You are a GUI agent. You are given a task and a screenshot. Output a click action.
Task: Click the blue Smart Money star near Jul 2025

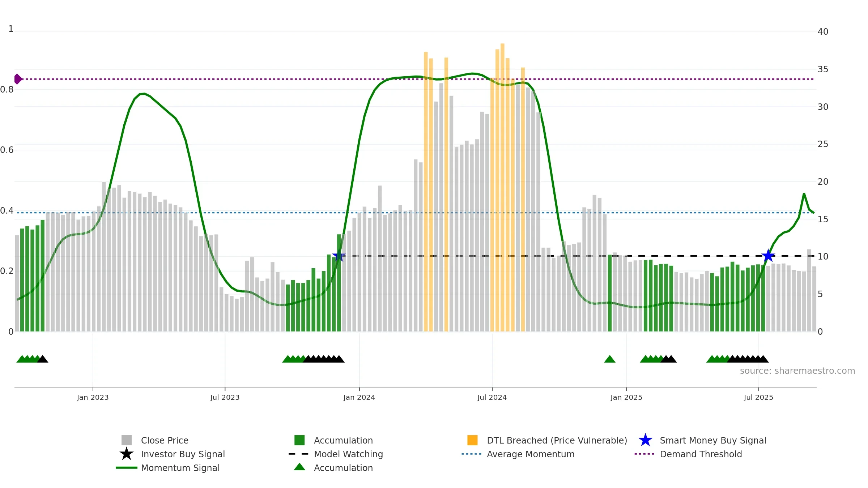[768, 256]
